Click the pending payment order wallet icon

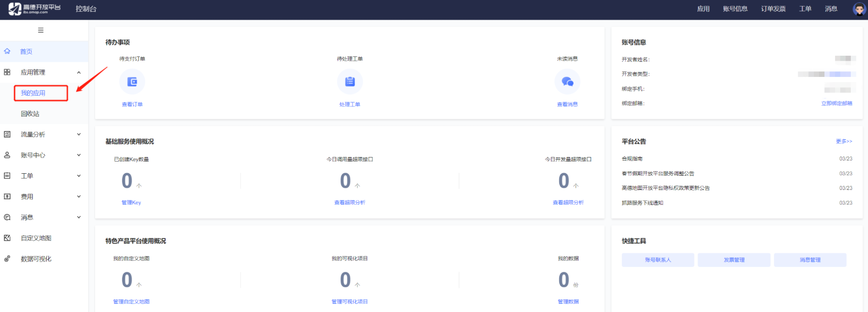132,82
